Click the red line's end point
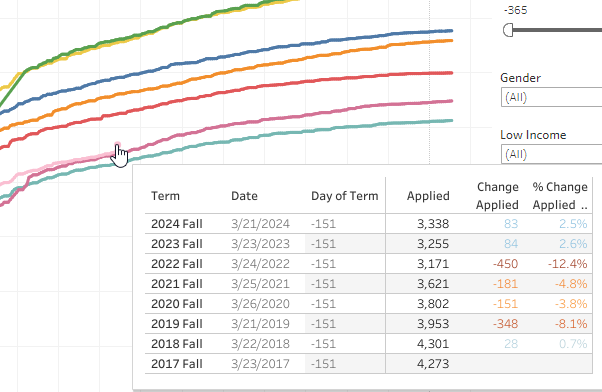 tap(451, 73)
